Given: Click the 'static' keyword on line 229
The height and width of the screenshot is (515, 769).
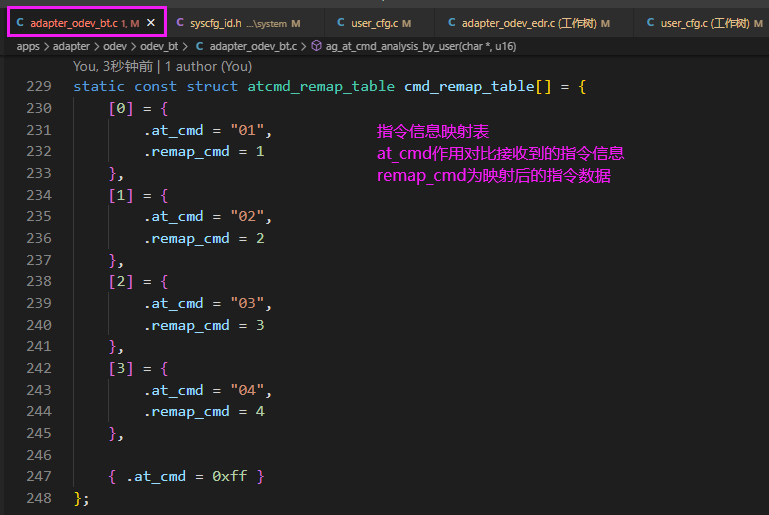Looking at the screenshot, I should 99,86.
